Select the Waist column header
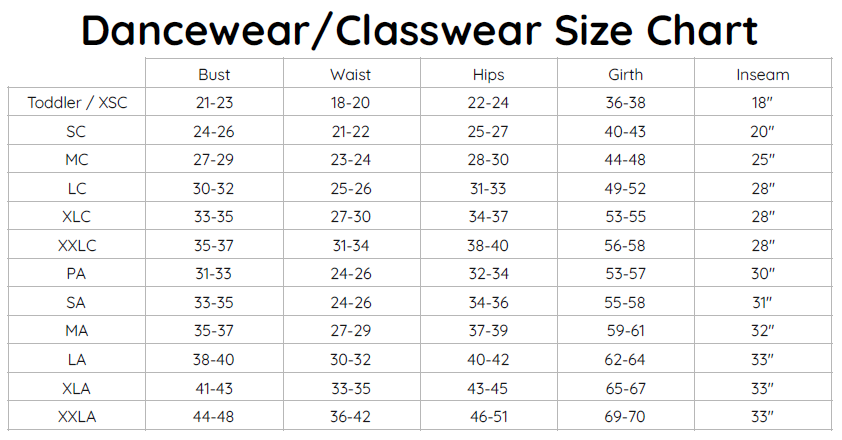Viewport: 842px width, 440px height. 351,74
